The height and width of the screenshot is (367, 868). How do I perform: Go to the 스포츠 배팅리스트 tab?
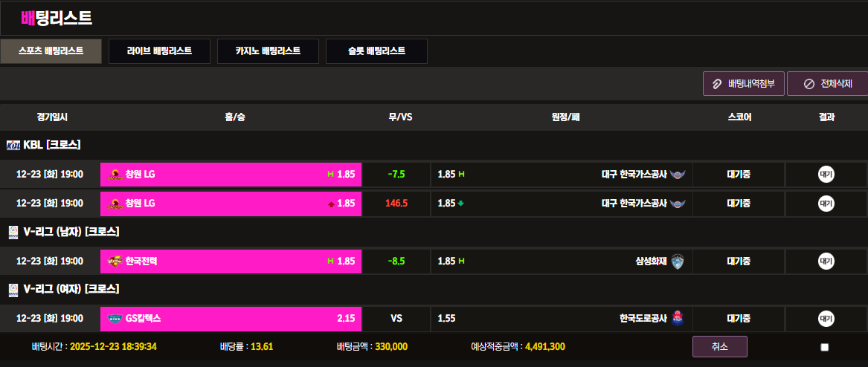tap(51, 51)
